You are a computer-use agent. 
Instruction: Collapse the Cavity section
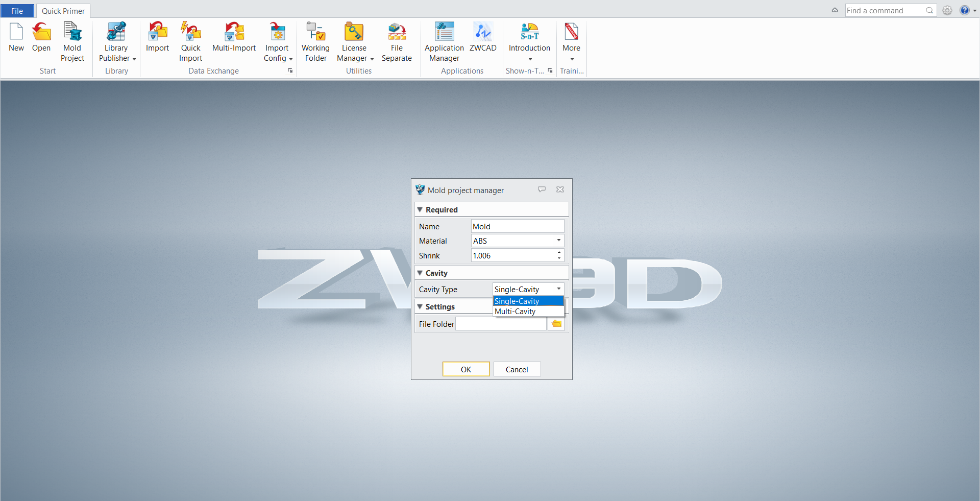[x=420, y=273]
